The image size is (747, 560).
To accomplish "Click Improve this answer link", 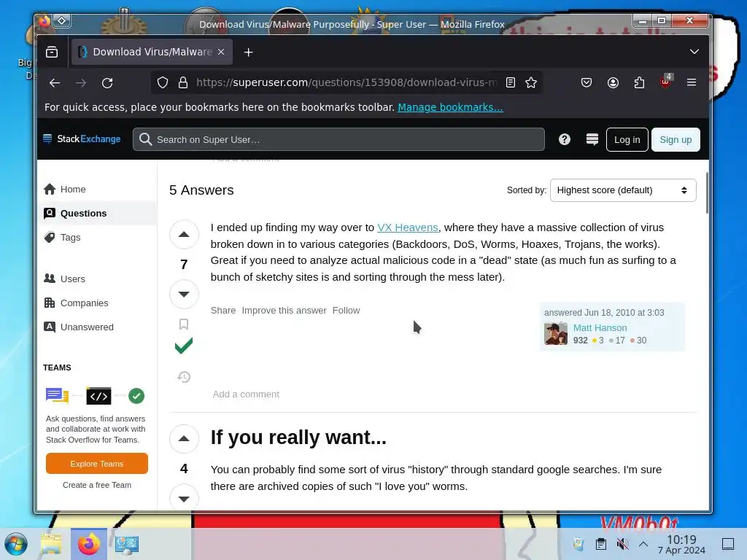I will [x=284, y=311].
